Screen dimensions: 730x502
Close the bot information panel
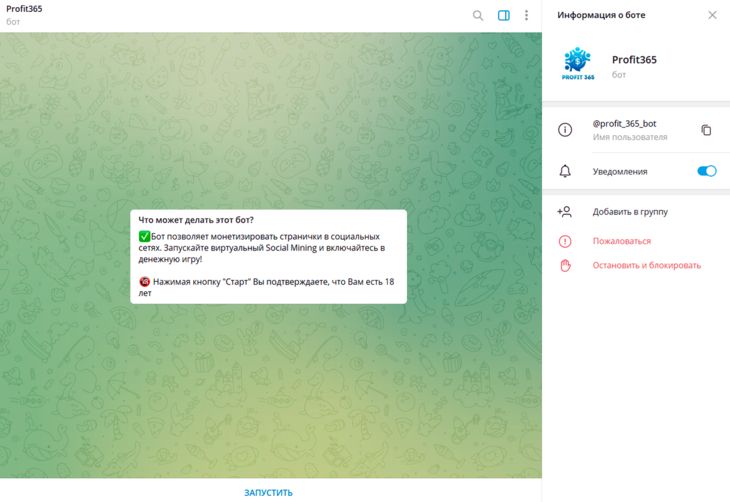712,16
